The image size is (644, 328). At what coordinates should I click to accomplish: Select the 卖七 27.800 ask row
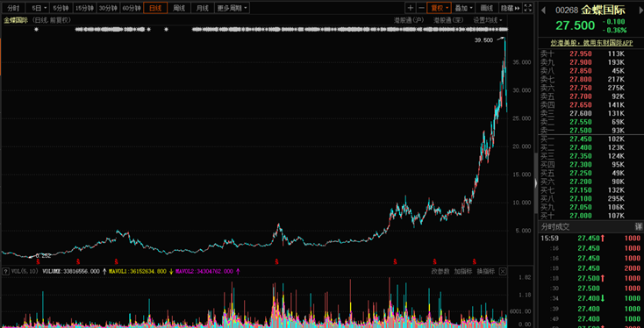point(591,79)
